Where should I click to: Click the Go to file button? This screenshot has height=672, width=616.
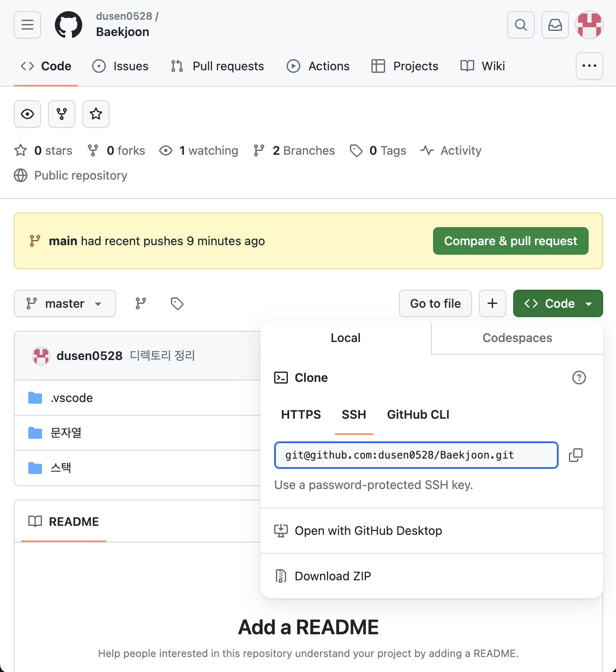tap(435, 303)
